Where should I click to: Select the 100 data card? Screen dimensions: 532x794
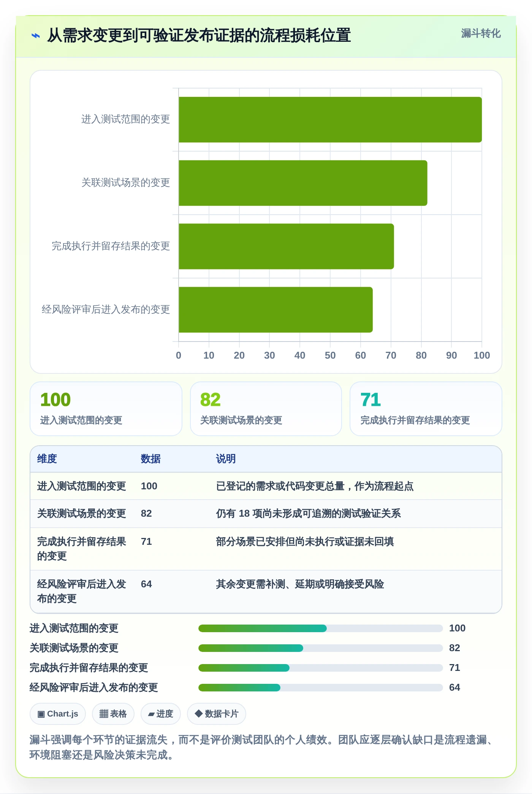(x=106, y=409)
